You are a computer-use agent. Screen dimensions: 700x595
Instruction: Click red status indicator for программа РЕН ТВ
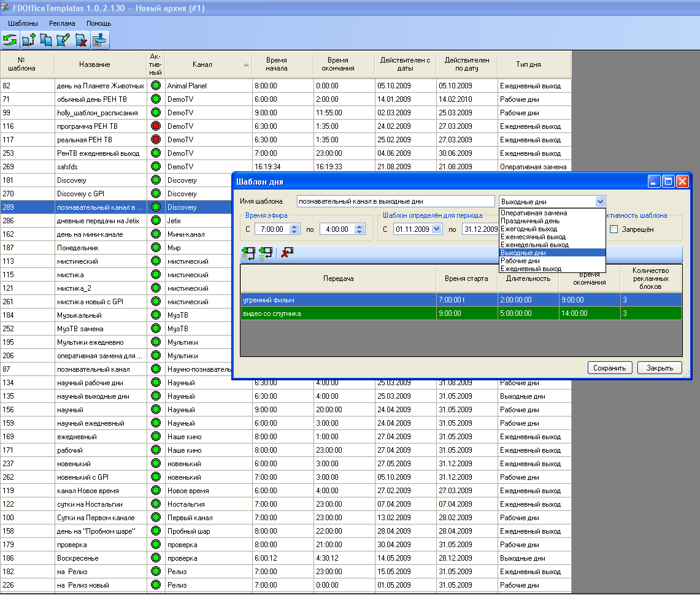[156, 126]
